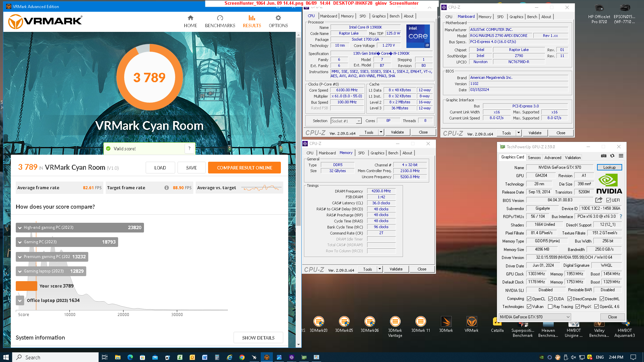644x362 pixels.
Task: Expand Premium gaming PC comparison row
Action: 20,257
